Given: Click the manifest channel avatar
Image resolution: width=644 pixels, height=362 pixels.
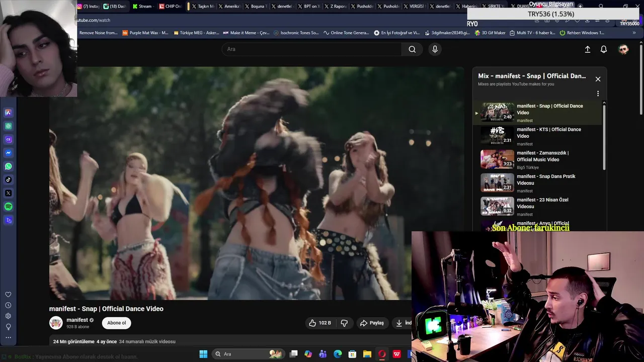Looking at the screenshot, I should tap(56, 323).
